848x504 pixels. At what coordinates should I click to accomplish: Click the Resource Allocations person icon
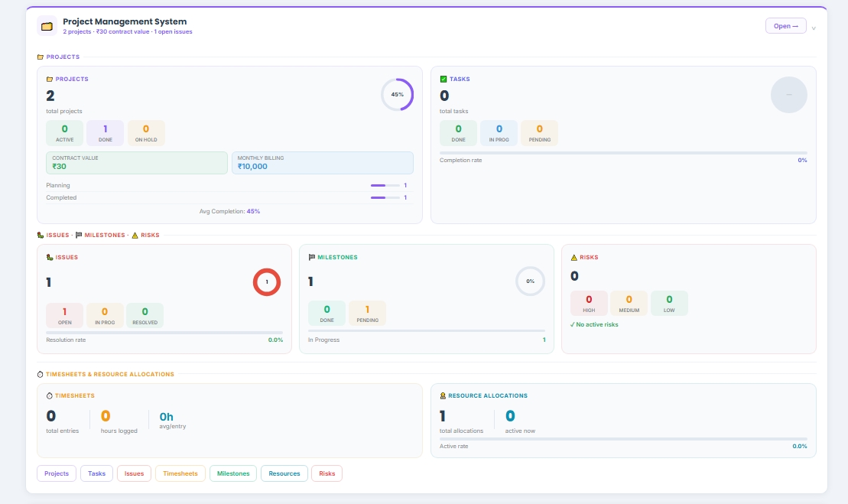click(443, 396)
